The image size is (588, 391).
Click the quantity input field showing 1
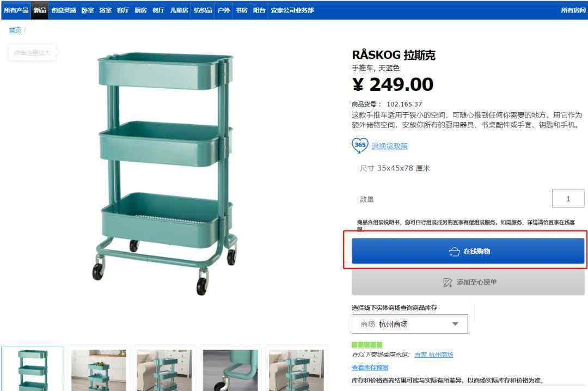(x=568, y=199)
